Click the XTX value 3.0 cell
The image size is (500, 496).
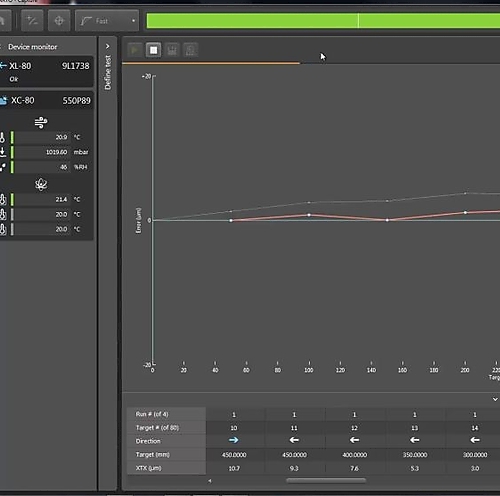475,468
